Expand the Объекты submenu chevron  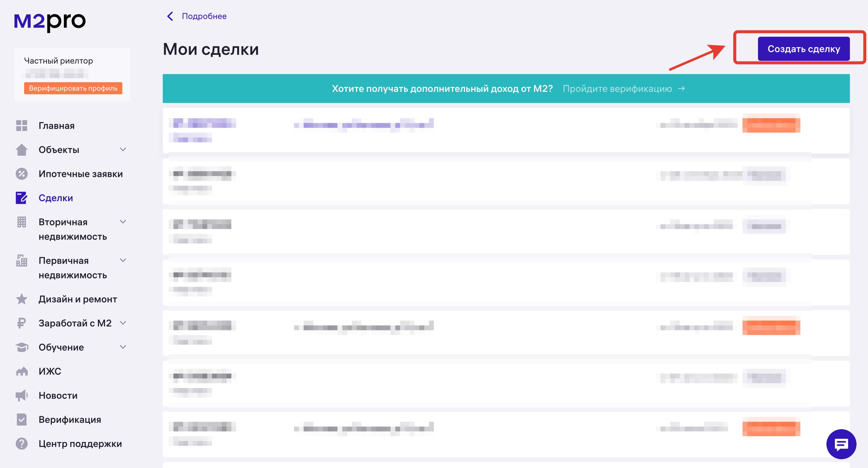click(x=123, y=149)
